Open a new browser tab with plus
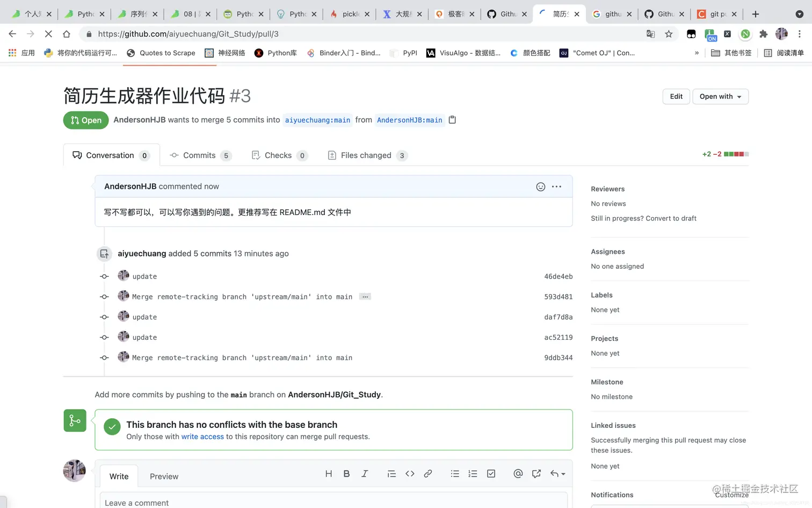 click(756, 14)
